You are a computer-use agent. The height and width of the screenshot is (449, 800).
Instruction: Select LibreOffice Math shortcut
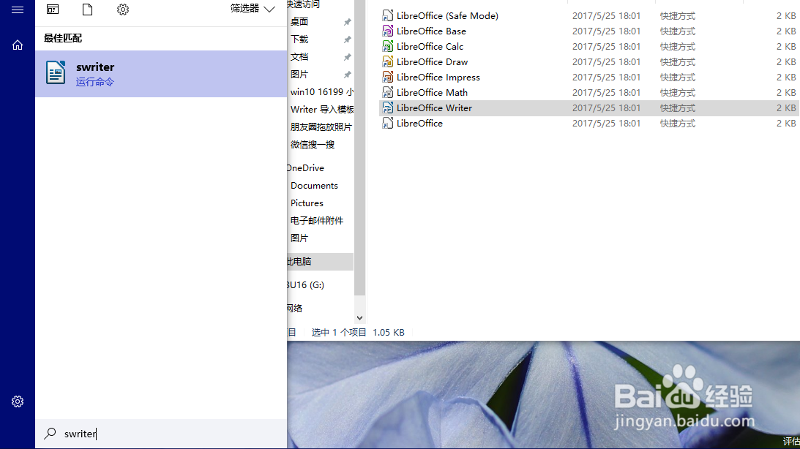click(432, 92)
